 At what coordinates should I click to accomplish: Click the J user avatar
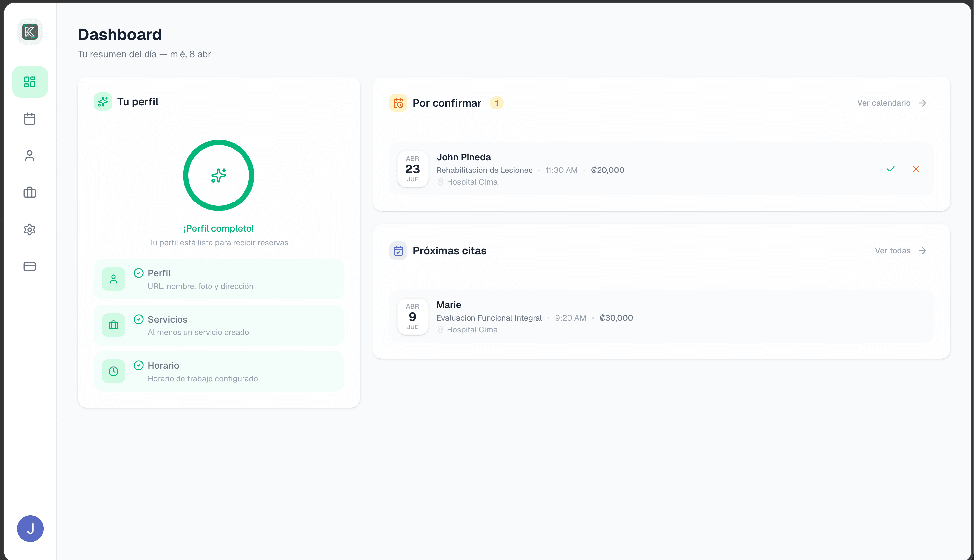[x=30, y=528]
